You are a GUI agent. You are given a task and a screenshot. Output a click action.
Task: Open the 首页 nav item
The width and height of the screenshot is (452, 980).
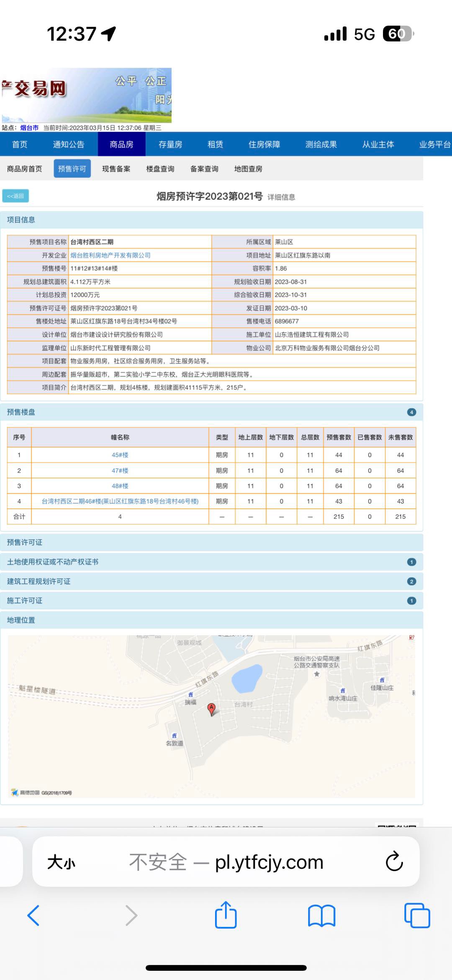[x=20, y=144]
